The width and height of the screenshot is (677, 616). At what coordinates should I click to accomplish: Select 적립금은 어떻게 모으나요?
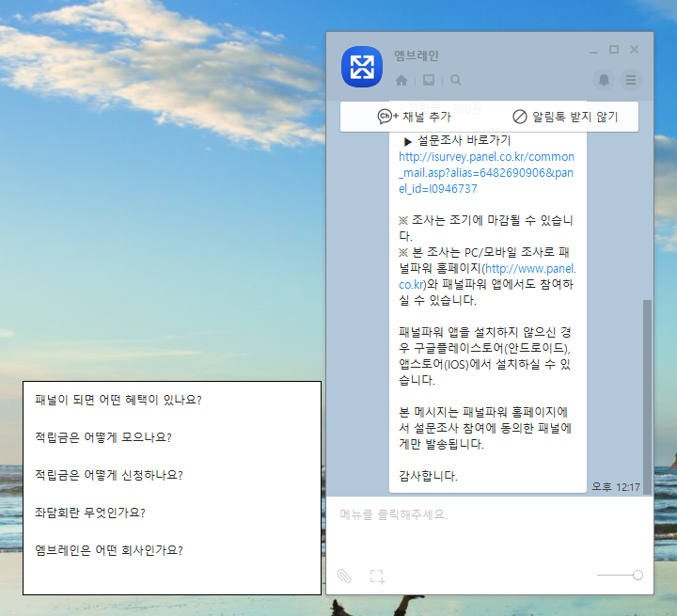point(103,437)
